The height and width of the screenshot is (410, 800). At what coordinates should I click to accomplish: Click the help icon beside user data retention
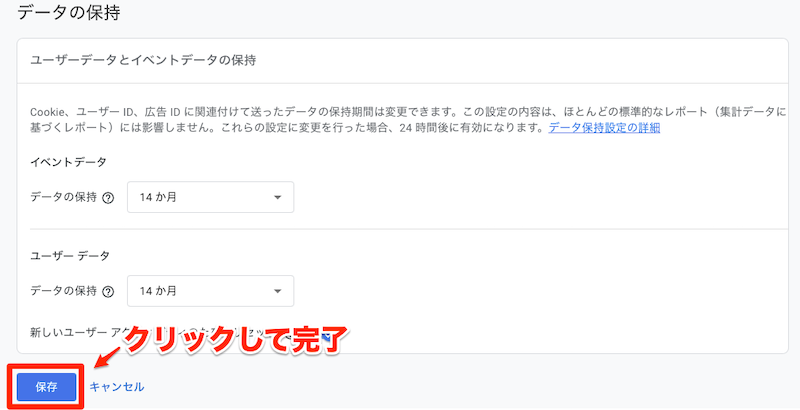108,292
